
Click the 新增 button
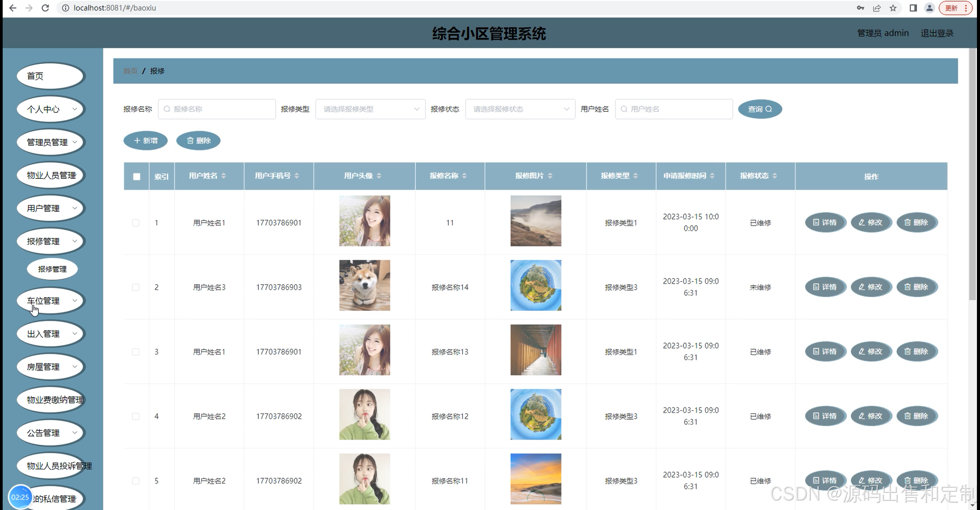(x=145, y=141)
